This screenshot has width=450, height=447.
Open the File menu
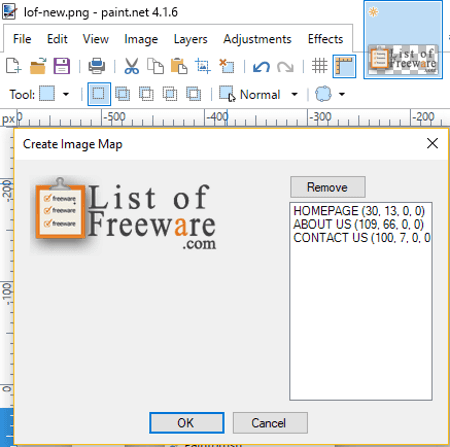[22, 39]
